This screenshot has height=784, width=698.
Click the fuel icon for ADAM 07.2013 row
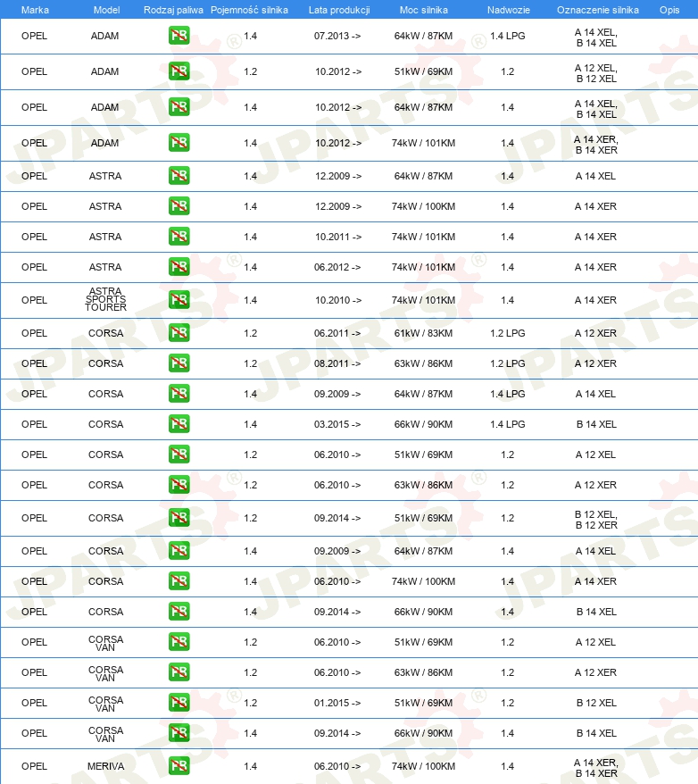click(179, 36)
